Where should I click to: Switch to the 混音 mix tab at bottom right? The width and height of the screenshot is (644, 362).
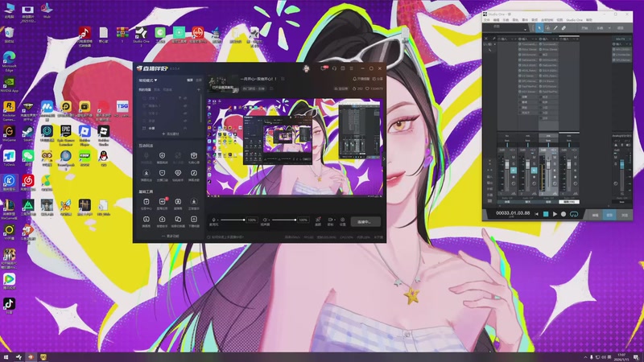point(609,216)
